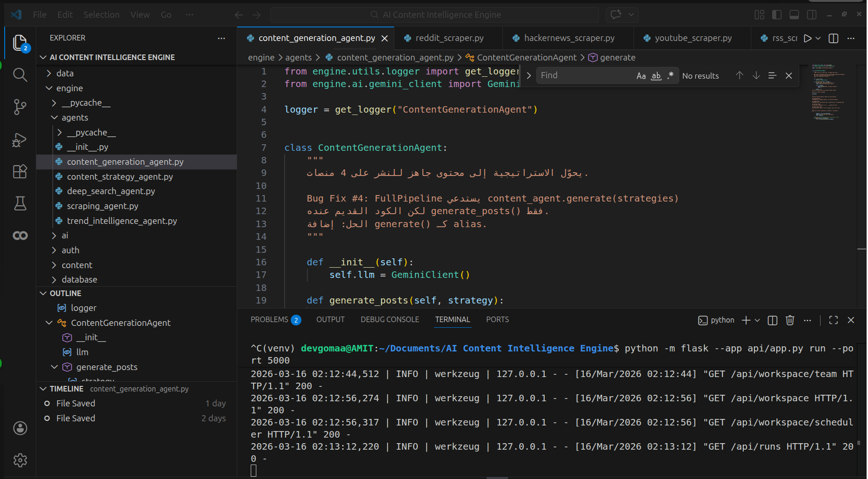The image size is (868, 479).
Task: Toggle Match Whole Word in Find
Action: tap(656, 76)
